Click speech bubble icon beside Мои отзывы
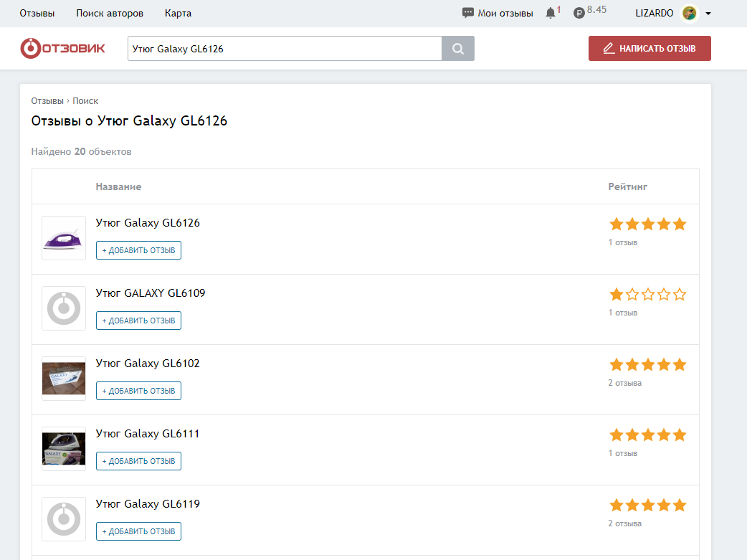Image resolution: width=747 pixels, height=560 pixels. pos(468,13)
